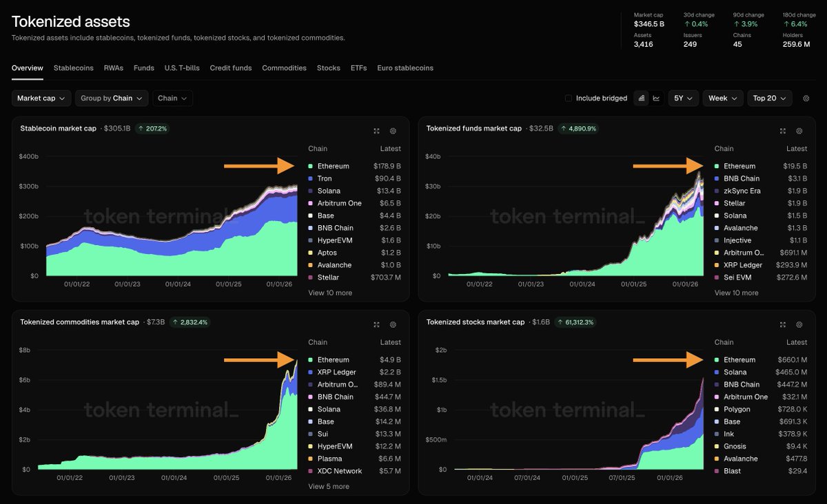Click View 10 more under Tokenized funds chains
The image size is (827, 504).
(737, 293)
